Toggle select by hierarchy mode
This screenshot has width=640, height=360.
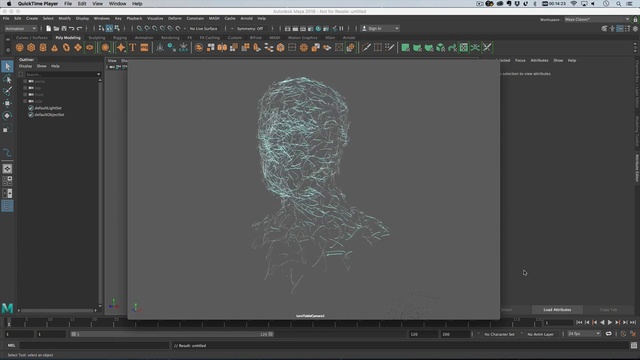101,29
